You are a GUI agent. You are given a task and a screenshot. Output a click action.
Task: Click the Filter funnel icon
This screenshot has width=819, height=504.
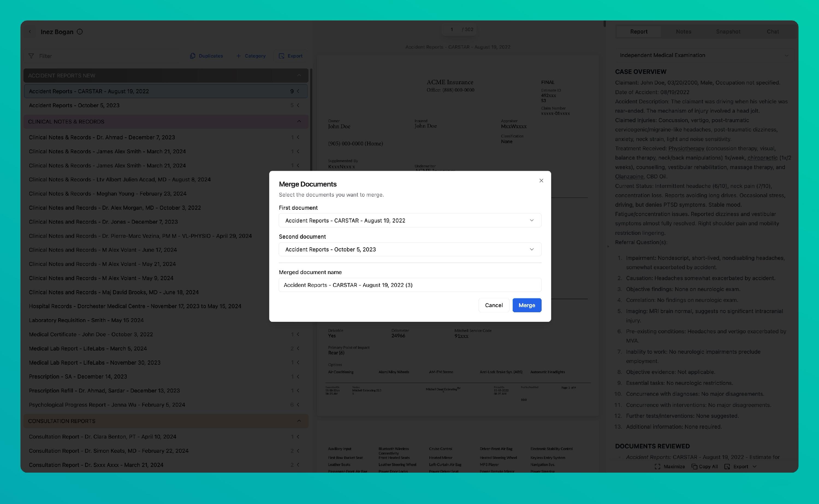[x=31, y=56]
